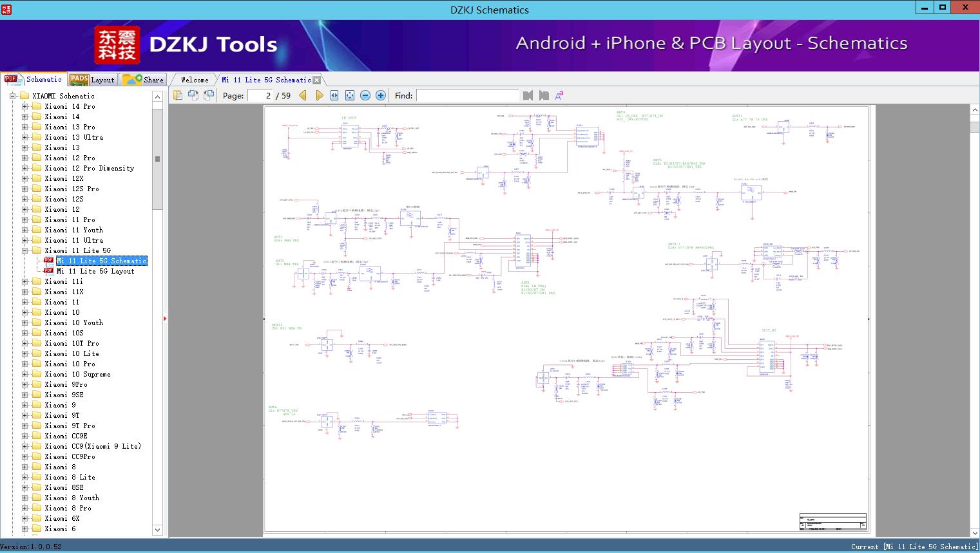Image resolution: width=980 pixels, height=553 pixels.
Task: Open Mi 11 Lite 5G Layout tree item
Action: click(x=95, y=271)
